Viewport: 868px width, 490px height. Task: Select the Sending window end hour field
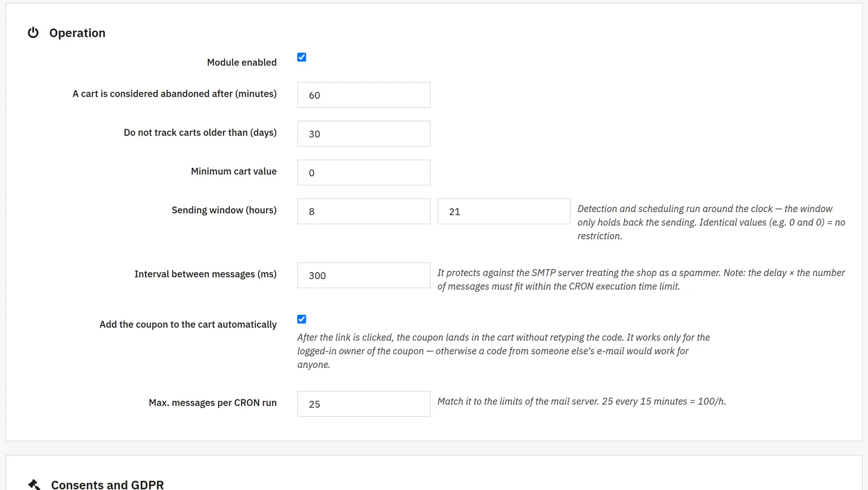coord(503,211)
